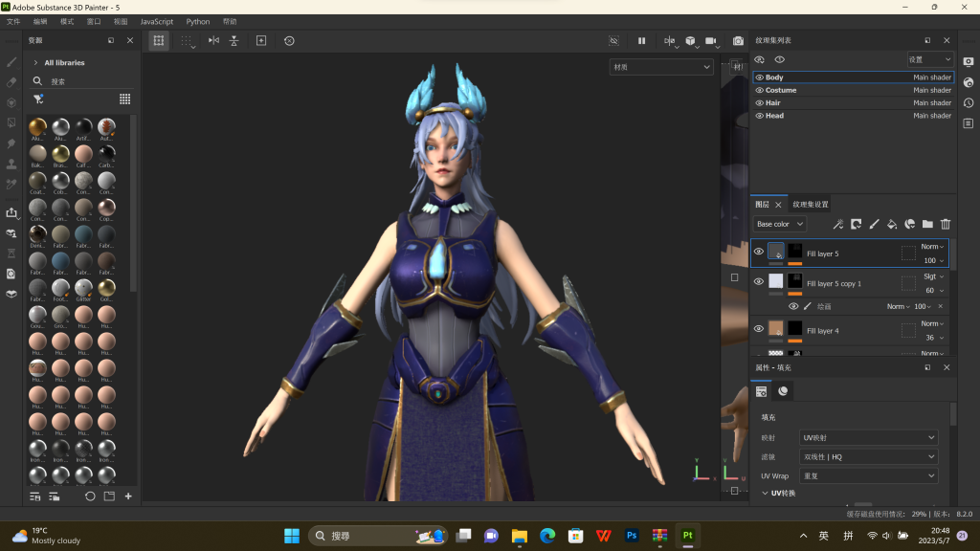
Task: Click Fill layer 5 copy 1 light swatch
Action: [x=775, y=280]
